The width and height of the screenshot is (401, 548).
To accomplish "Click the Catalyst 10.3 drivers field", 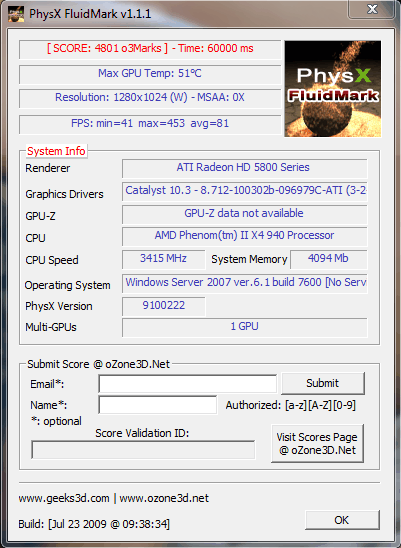I will point(244,191).
